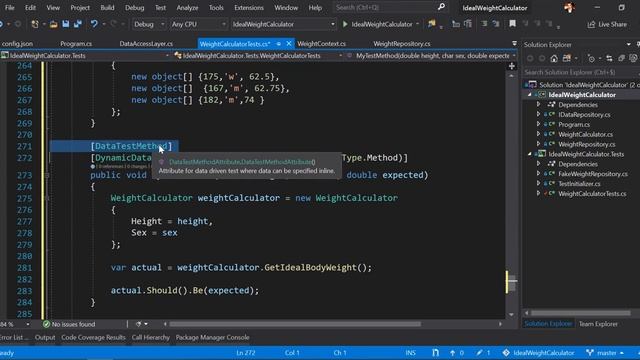Open the Package Manager Console tab
Viewport: 640px width, 360px height.
[212, 338]
